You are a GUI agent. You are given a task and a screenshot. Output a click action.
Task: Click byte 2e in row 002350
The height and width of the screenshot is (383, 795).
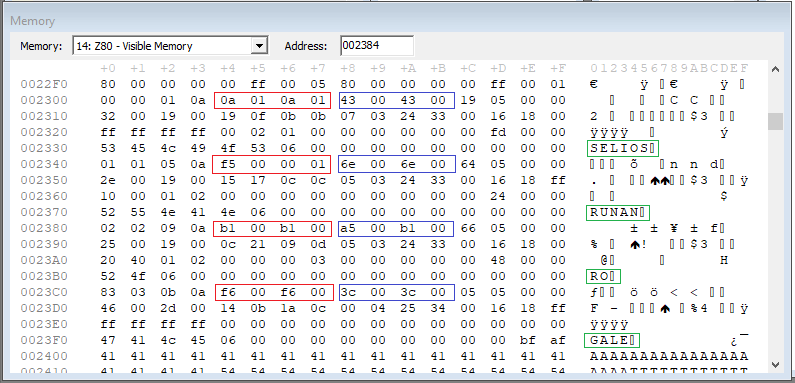108,180
